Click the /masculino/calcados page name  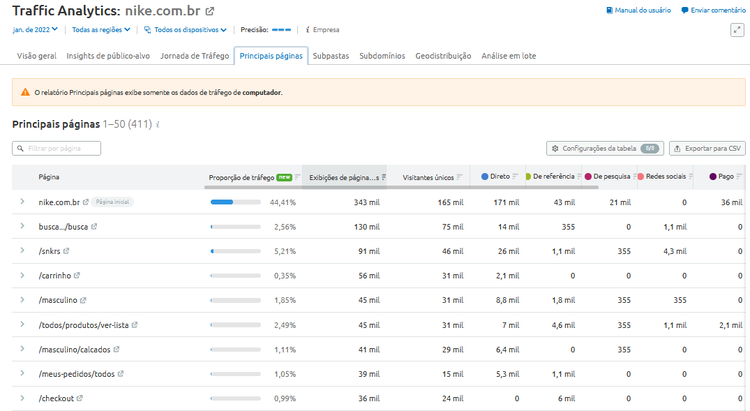click(x=75, y=350)
